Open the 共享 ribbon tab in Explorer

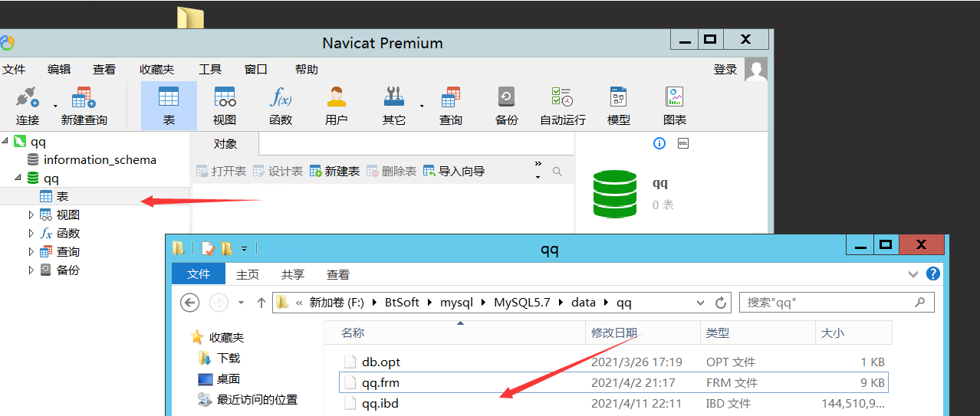tap(293, 274)
